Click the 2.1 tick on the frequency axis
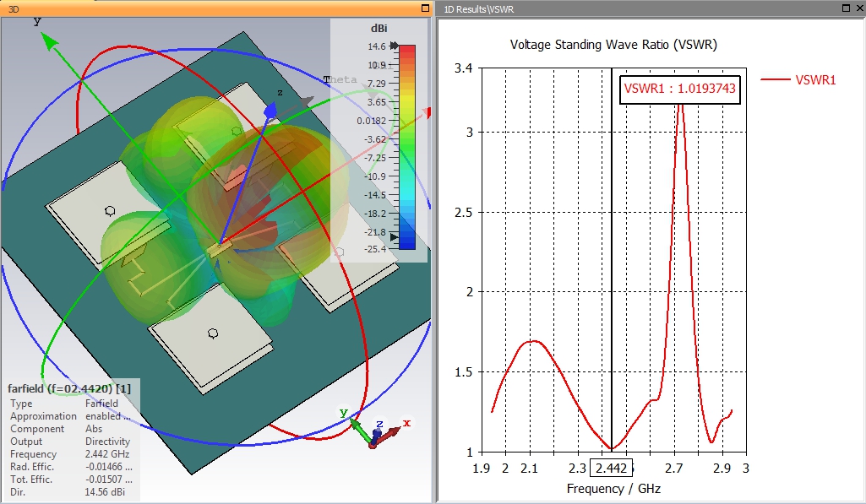The height and width of the screenshot is (504, 866). 529,469
